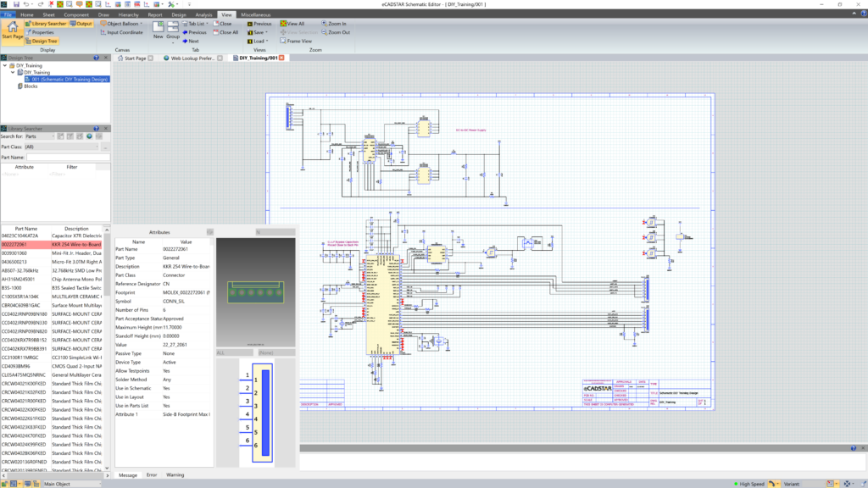
Task: Open Input Coordinate tool
Action: [x=122, y=33]
